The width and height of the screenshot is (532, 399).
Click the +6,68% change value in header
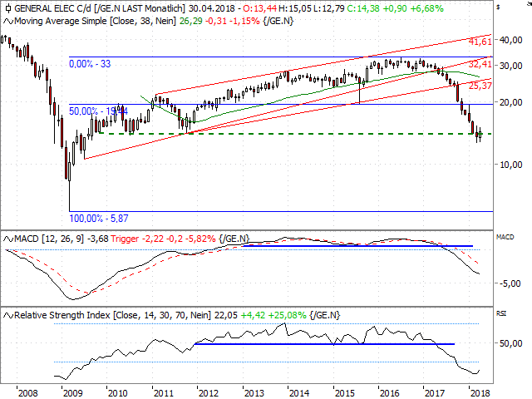click(426, 8)
